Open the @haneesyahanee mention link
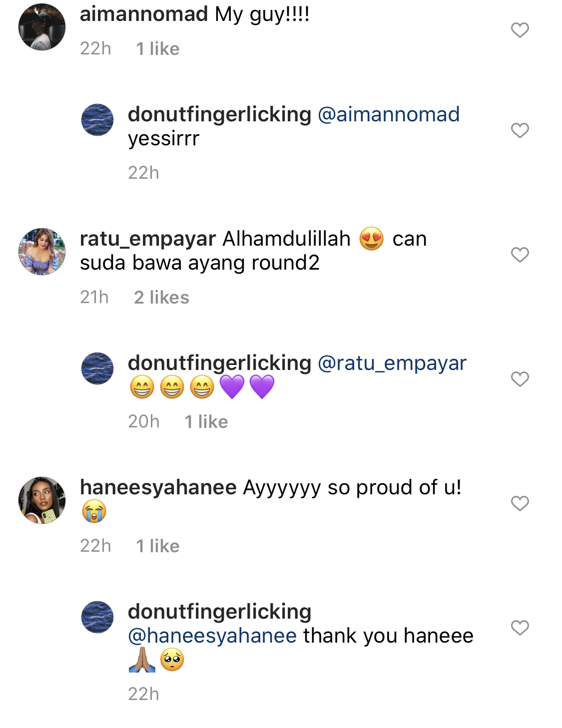The height and width of the screenshot is (728, 562). [x=212, y=636]
